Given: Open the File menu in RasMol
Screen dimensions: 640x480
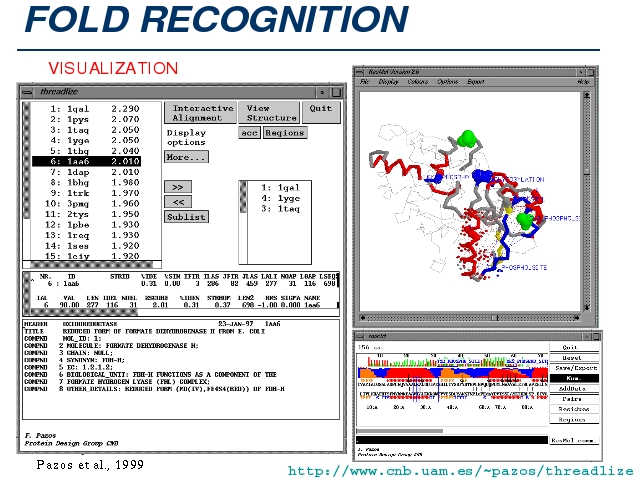Looking at the screenshot, I should (x=366, y=82).
